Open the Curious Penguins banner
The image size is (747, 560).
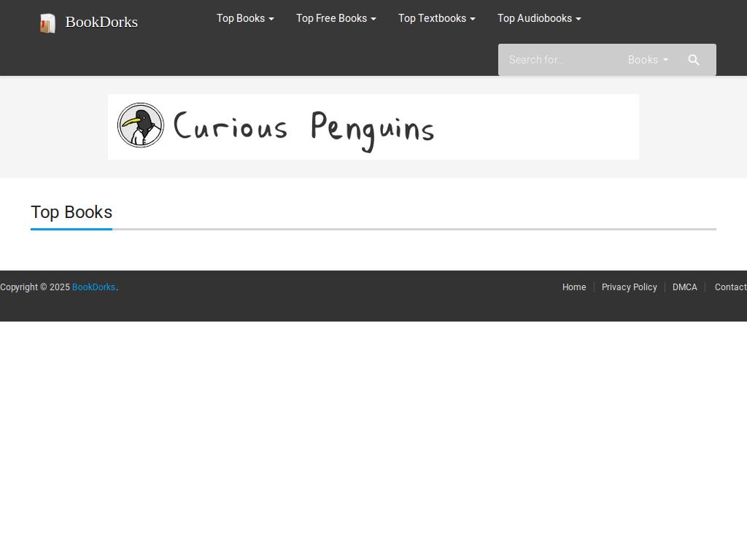(x=373, y=127)
